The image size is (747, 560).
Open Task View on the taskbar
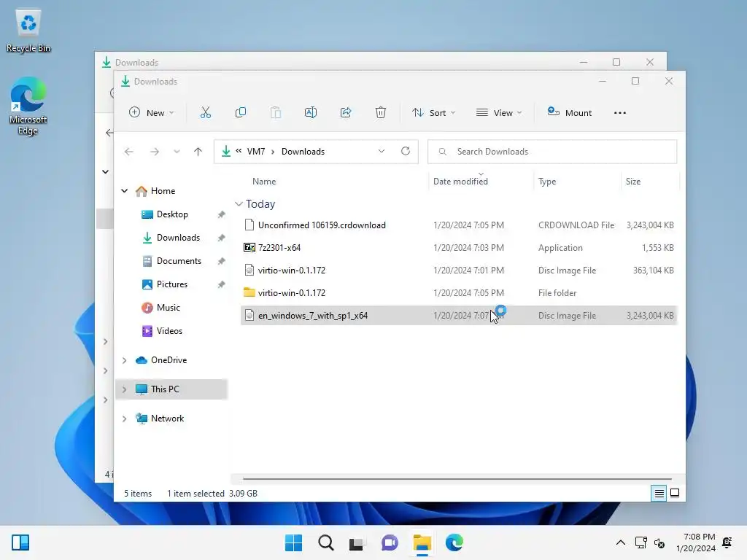tap(356, 542)
